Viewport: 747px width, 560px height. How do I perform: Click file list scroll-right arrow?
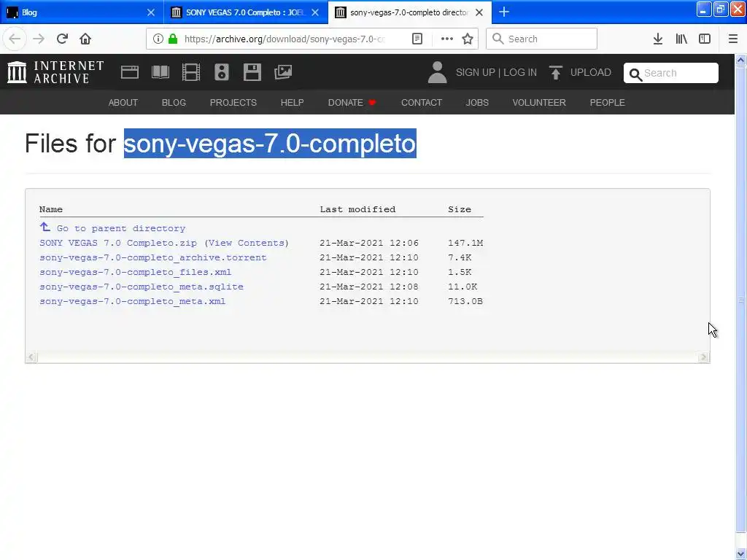pos(704,357)
